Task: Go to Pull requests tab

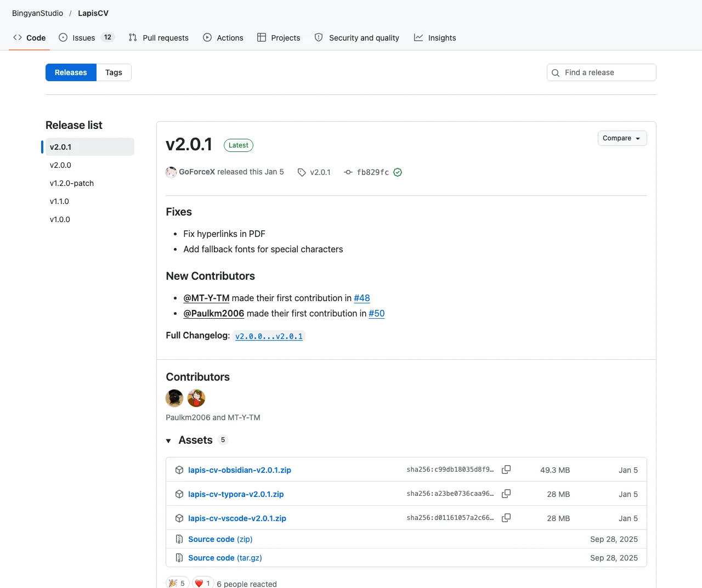Action: (x=158, y=38)
